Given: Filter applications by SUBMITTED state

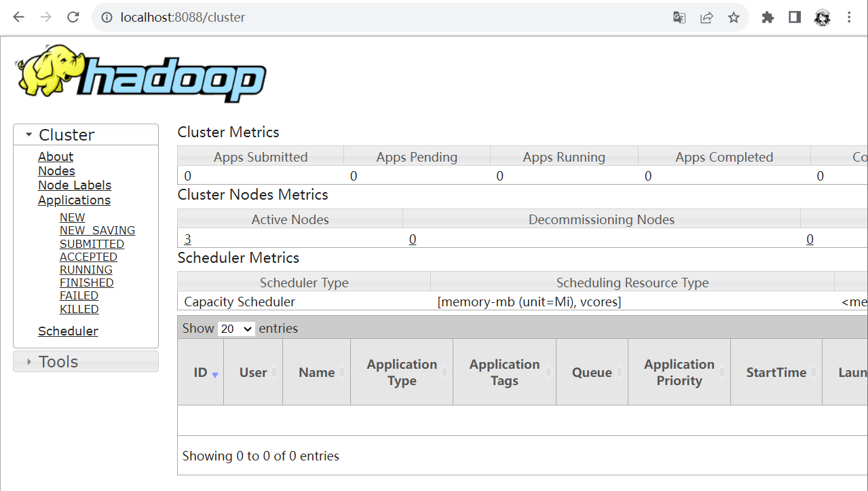Looking at the screenshot, I should tap(92, 244).
